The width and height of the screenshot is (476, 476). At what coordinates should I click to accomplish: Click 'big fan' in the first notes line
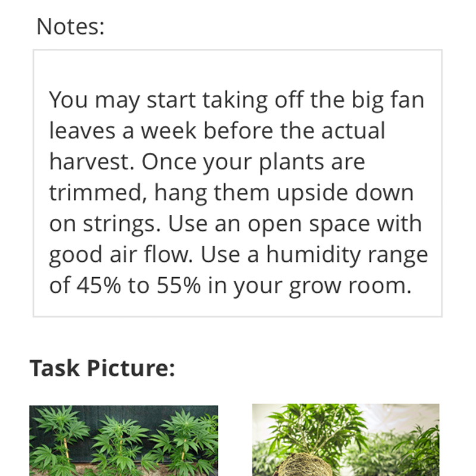tap(388, 99)
